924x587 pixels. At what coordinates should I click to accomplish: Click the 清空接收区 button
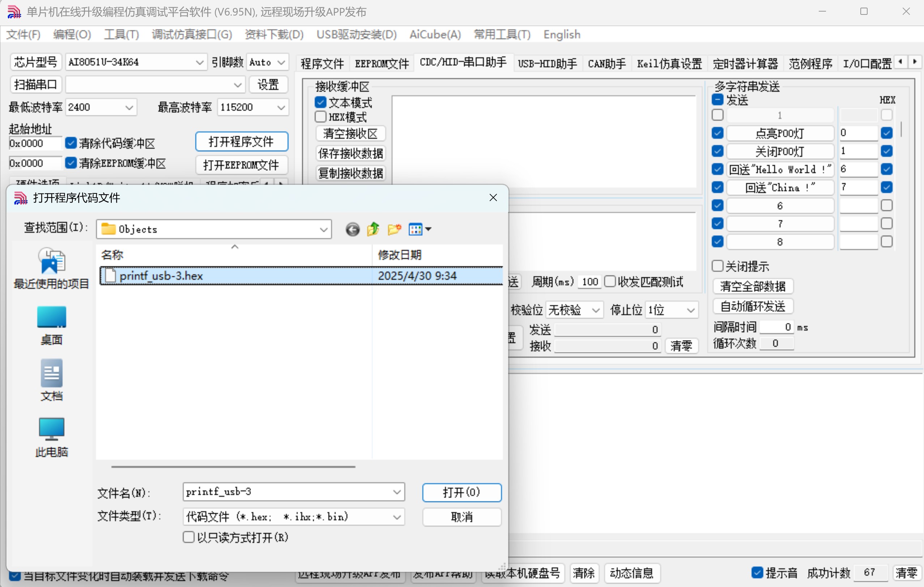[350, 133]
